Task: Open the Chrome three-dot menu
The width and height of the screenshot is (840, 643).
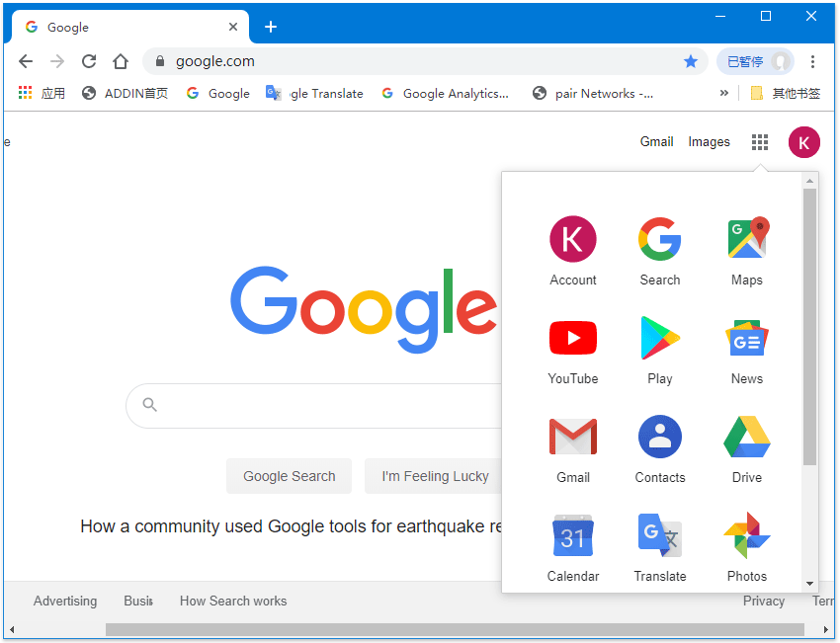Action: click(x=812, y=61)
